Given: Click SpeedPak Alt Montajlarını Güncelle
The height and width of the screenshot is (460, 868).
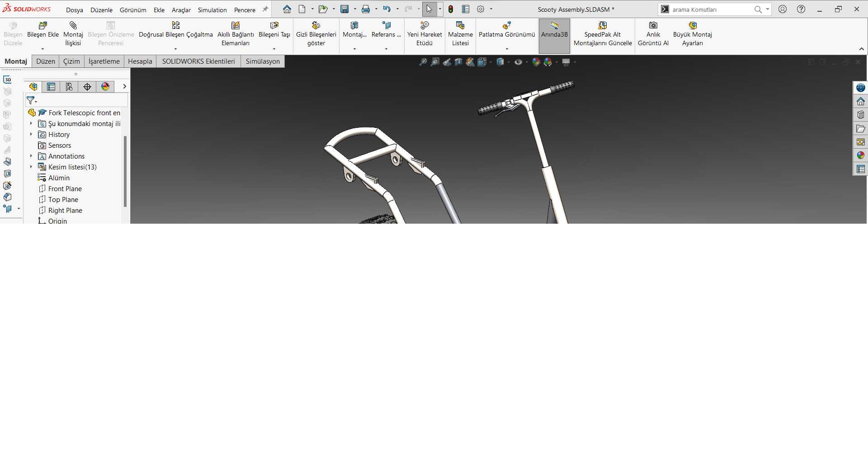Looking at the screenshot, I should coord(603,34).
